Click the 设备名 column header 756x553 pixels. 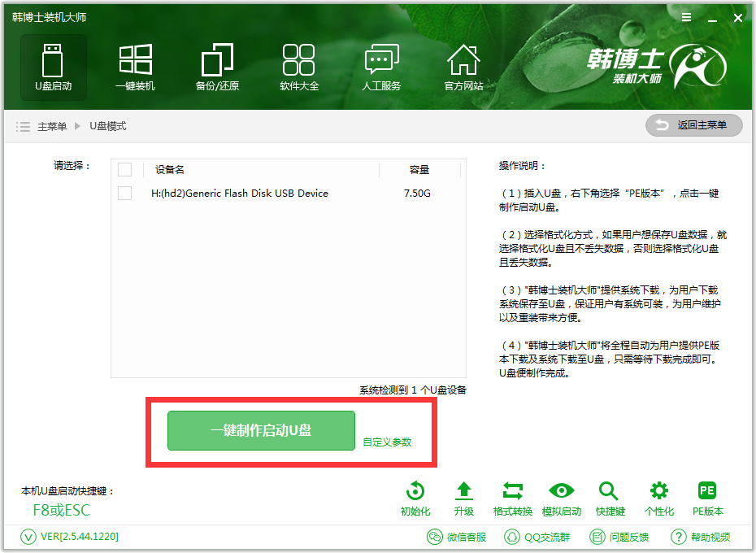[170, 170]
